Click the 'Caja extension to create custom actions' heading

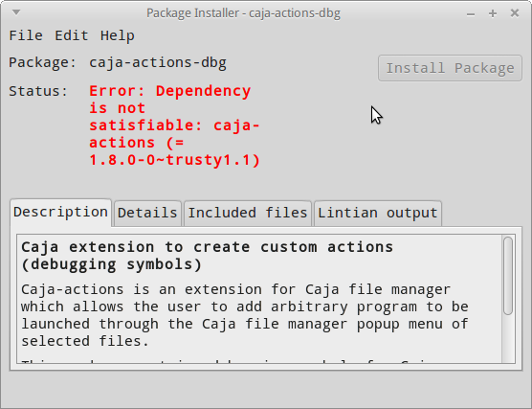pyautogui.click(x=207, y=256)
